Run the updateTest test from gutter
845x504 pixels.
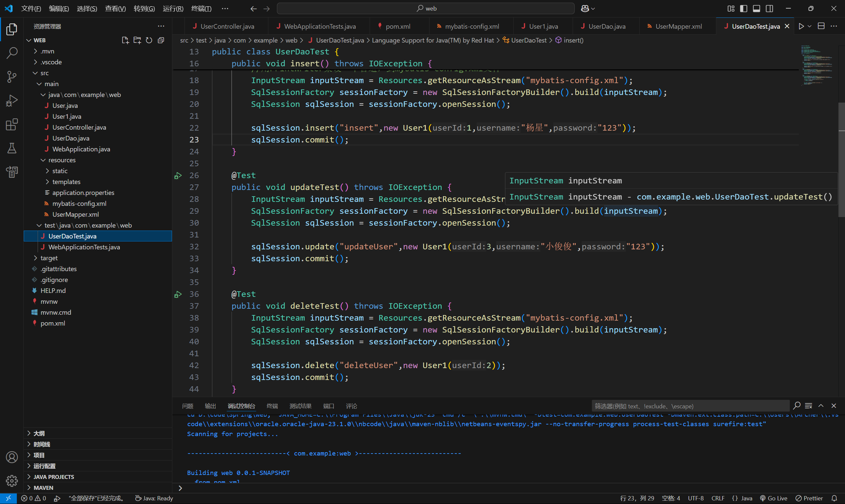click(x=178, y=176)
